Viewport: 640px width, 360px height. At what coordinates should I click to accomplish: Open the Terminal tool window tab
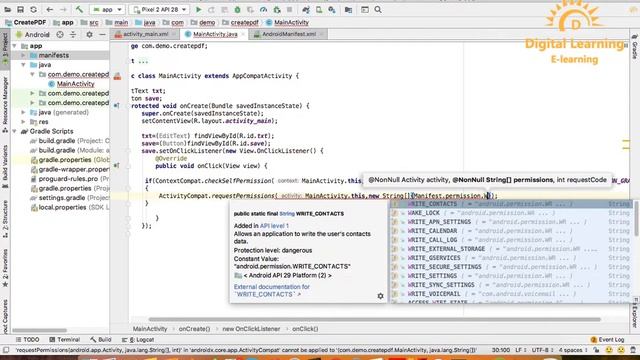point(64,340)
